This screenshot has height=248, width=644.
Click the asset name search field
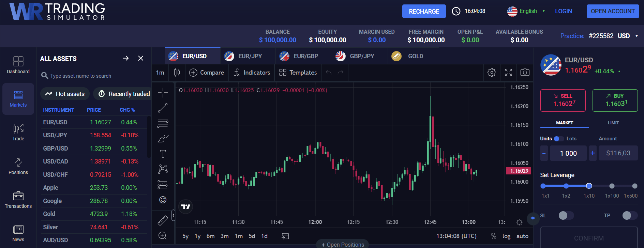(x=94, y=76)
